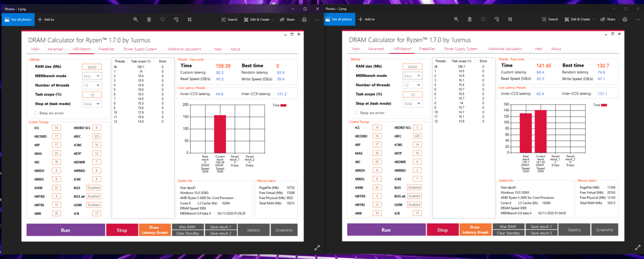
Task: Print the photo from 1.png window
Action: (x=304, y=20)
